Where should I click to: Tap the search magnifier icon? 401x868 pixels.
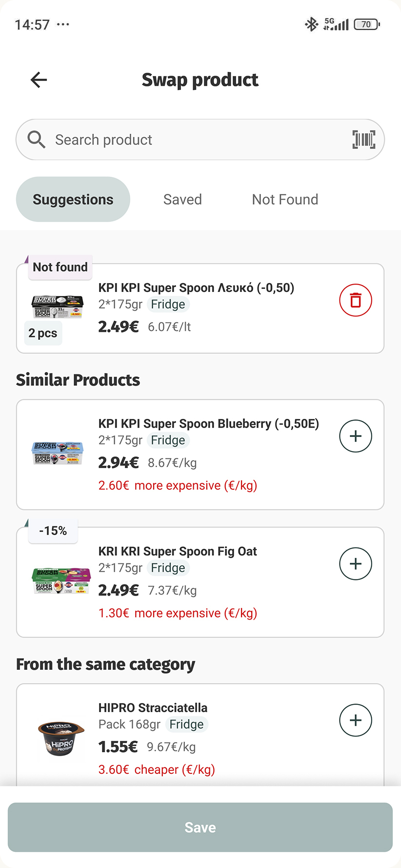point(36,140)
